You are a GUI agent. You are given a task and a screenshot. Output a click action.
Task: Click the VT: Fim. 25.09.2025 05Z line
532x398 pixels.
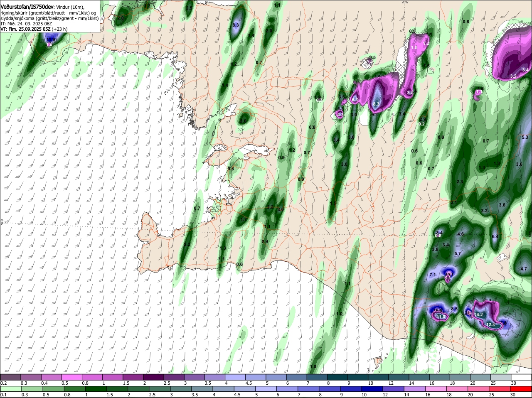25,29
